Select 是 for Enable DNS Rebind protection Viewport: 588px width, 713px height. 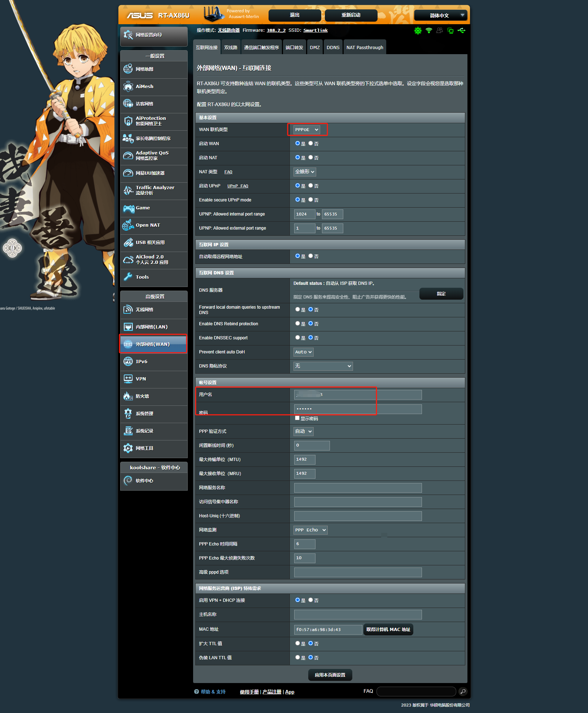(297, 323)
